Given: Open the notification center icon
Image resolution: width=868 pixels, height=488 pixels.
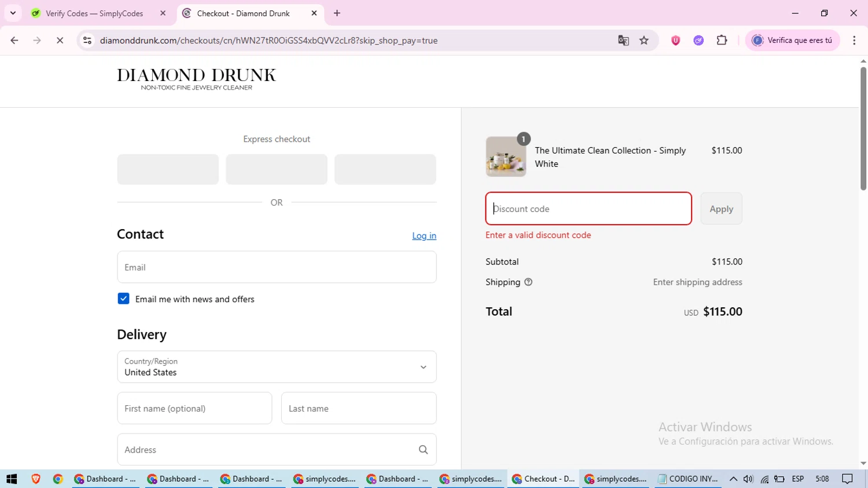Looking at the screenshot, I should [848, 479].
